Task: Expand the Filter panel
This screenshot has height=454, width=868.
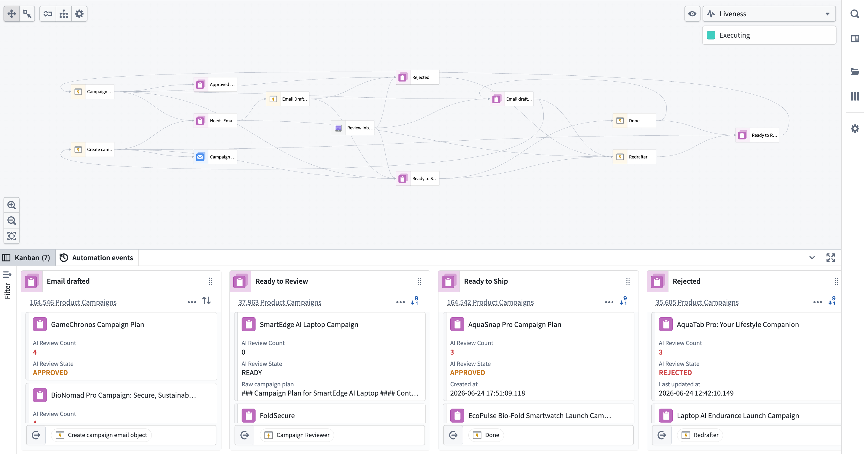Action: (7, 285)
